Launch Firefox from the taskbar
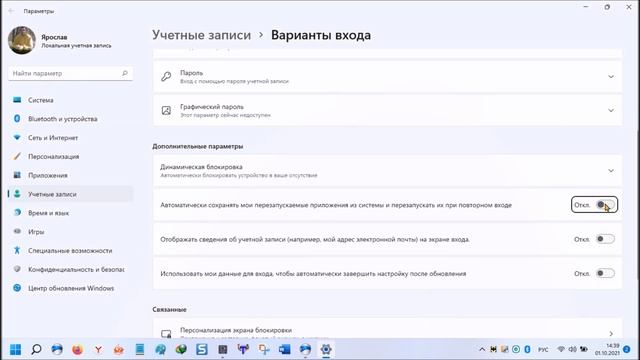The height and width of the screenshot is (360, 640). coord(77,349)
